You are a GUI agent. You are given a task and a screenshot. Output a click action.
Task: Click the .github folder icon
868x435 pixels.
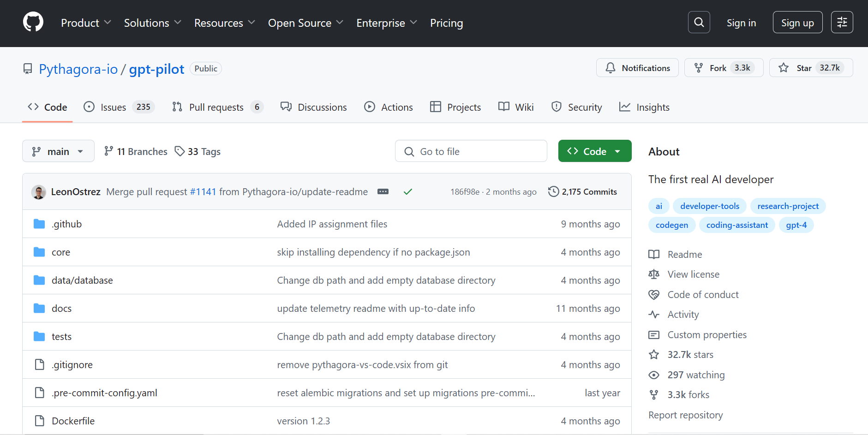pos(39,224)
